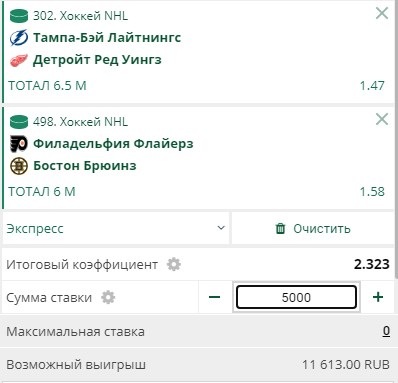Click the hockey puck icon for event 302
Screen dimensions: 398x383
19,16
